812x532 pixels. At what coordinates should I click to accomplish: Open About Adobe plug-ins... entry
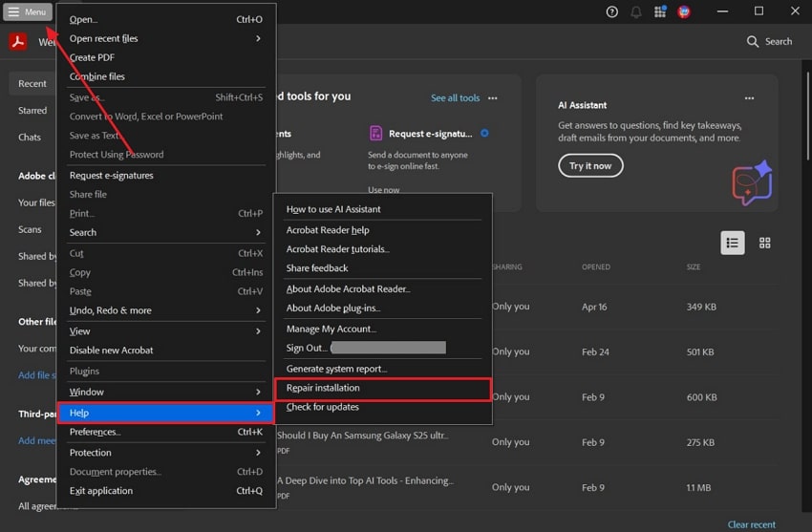tap(383, 308)
